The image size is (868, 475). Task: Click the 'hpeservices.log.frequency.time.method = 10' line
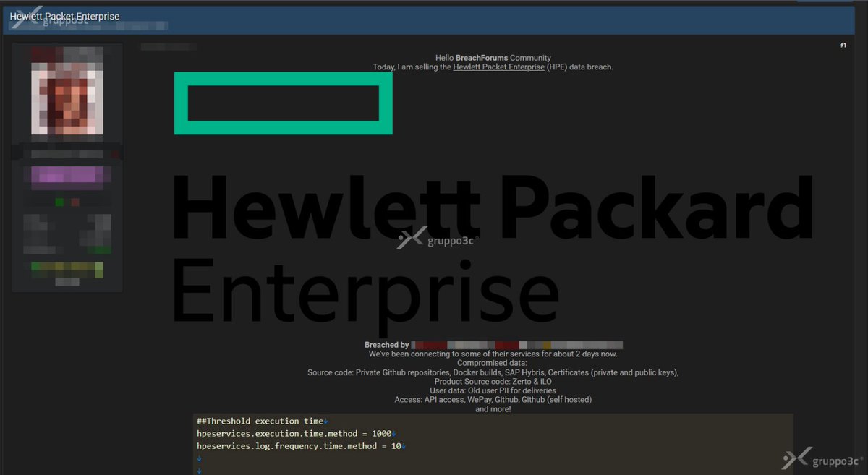[299, 447]
